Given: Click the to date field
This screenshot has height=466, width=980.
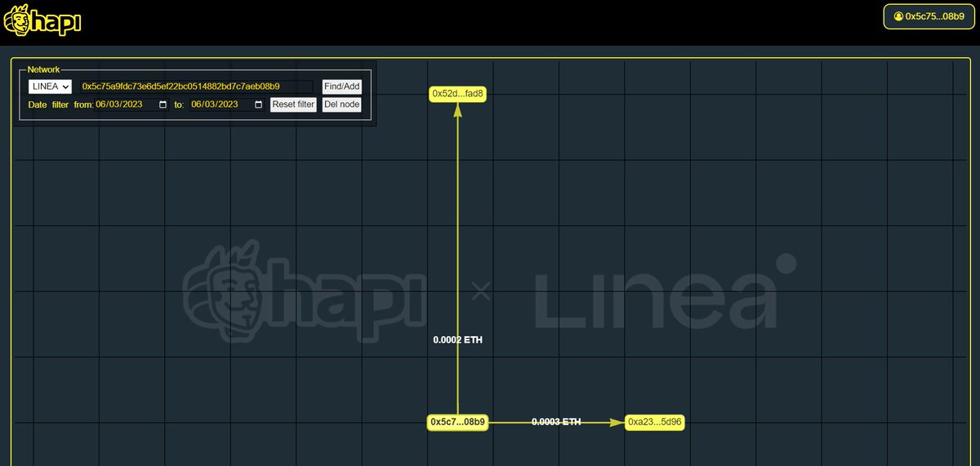Looking at the screenshot, I should (227, 104).
